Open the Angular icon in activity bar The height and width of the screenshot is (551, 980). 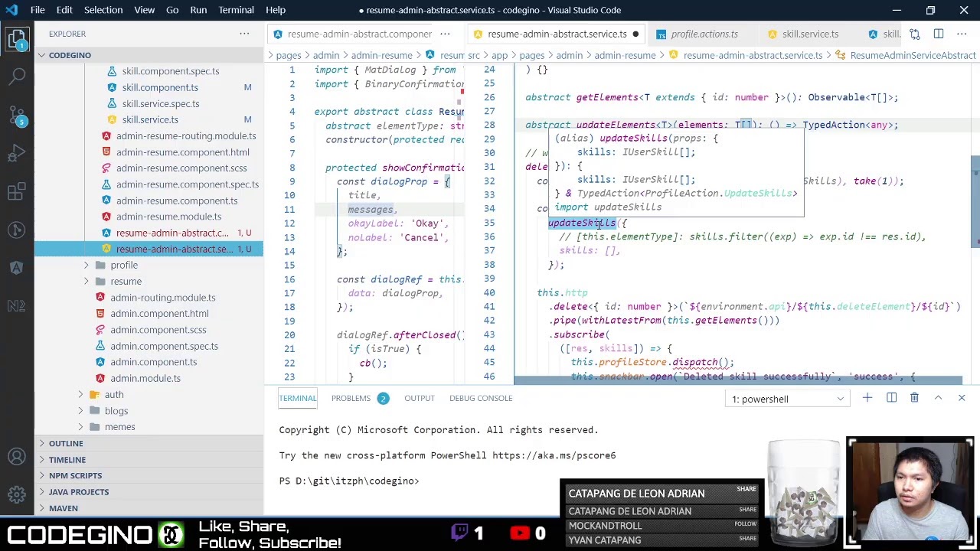point(17,268)
